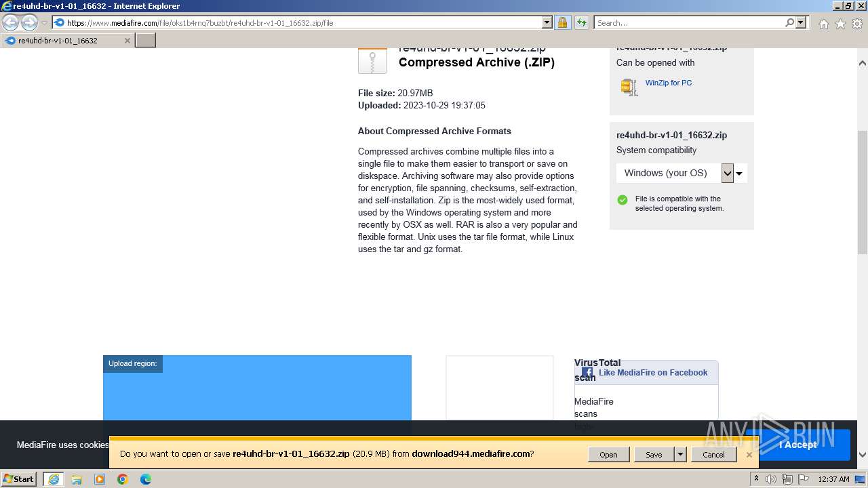Select the re4uhd-br-v1-01_16632 tab
This screenshot has width=868, height=488.
66,41
